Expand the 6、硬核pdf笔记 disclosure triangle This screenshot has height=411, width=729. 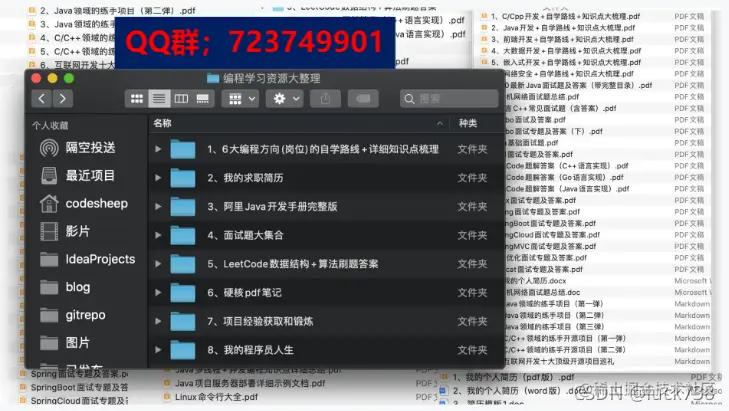[158, 292]
